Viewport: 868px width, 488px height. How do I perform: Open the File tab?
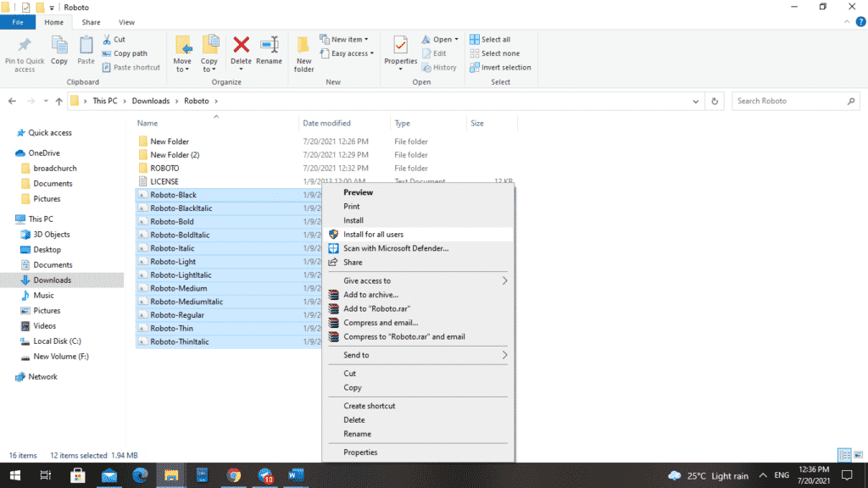[x=18, y=22]
